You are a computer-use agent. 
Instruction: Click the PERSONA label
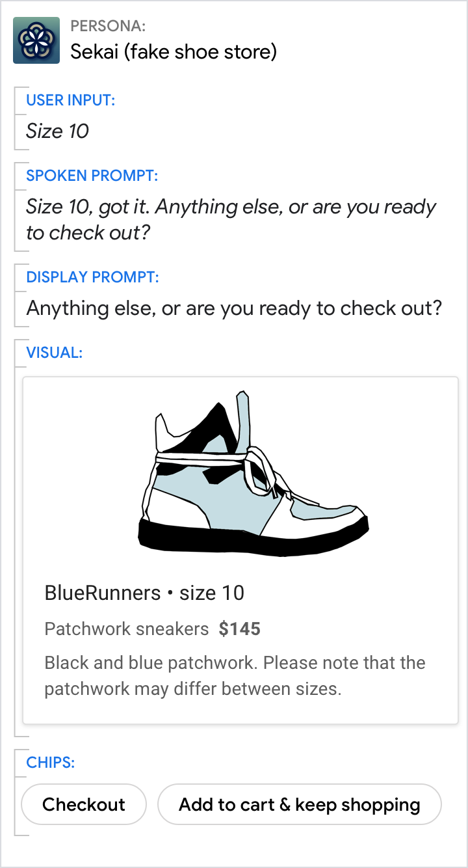pos(108,26)
